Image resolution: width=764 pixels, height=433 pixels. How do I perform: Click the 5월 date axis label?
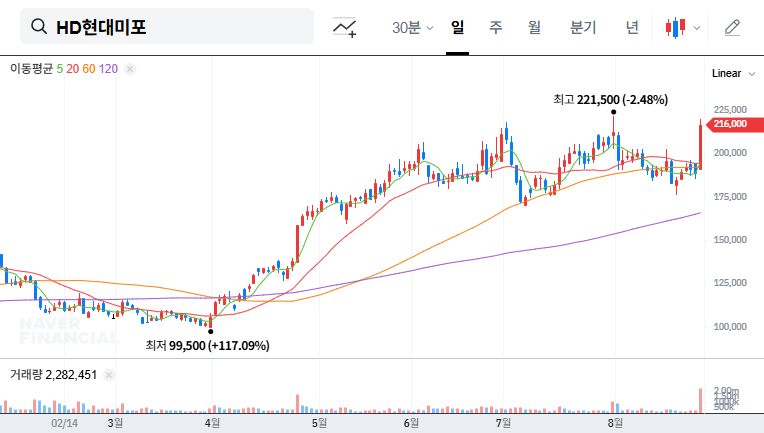[320, 423]
